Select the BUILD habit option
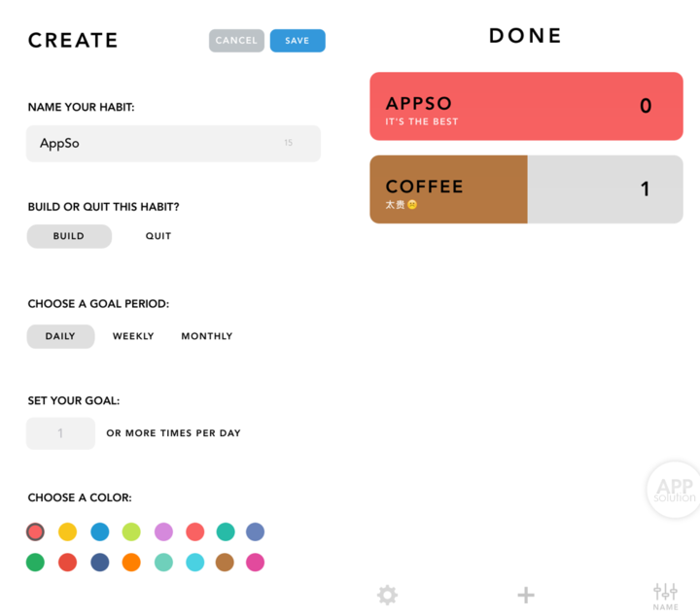This screenshot has height=616, width=700. click(x=69, y=236)
